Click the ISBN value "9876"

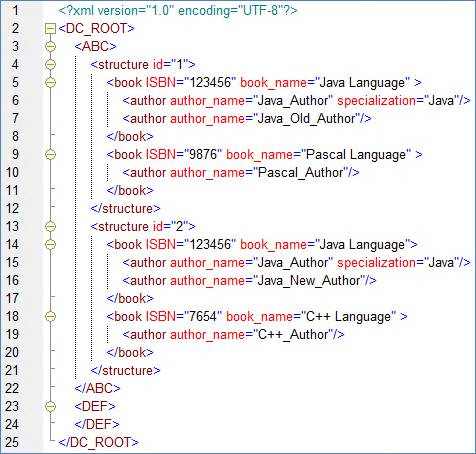tap(203, 154)
